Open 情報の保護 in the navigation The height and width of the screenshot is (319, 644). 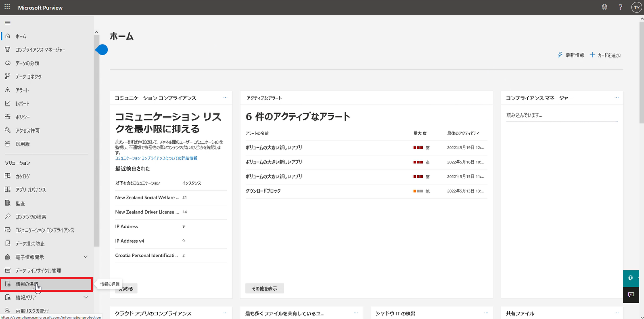tap(47, 284)
